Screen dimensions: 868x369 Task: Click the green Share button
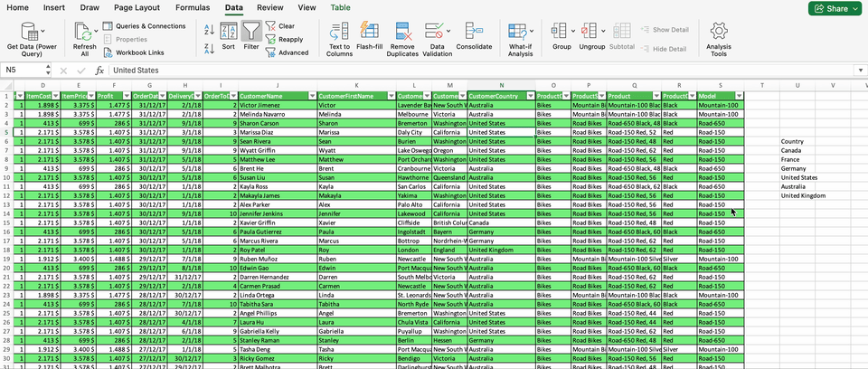click(833, 8)
